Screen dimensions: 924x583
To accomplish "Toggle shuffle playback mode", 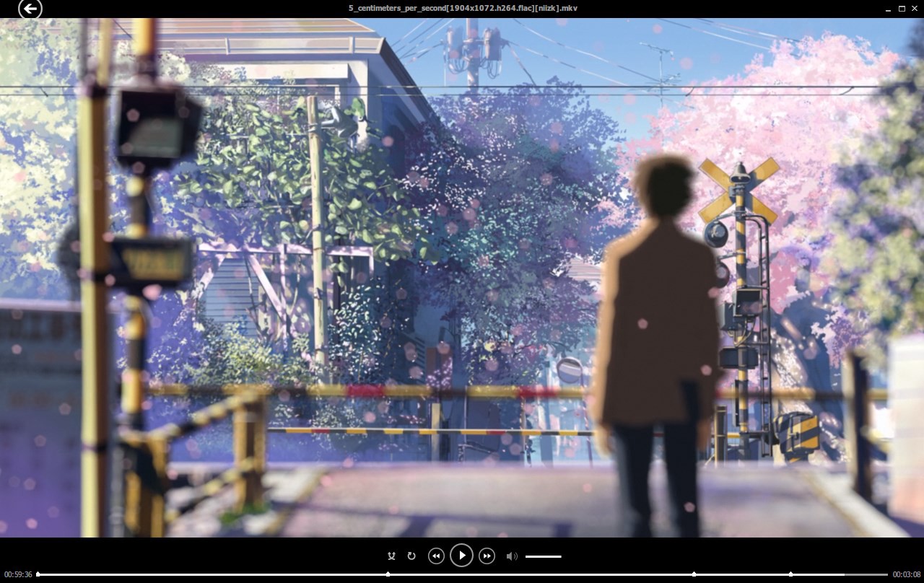I will click(391, 556).
